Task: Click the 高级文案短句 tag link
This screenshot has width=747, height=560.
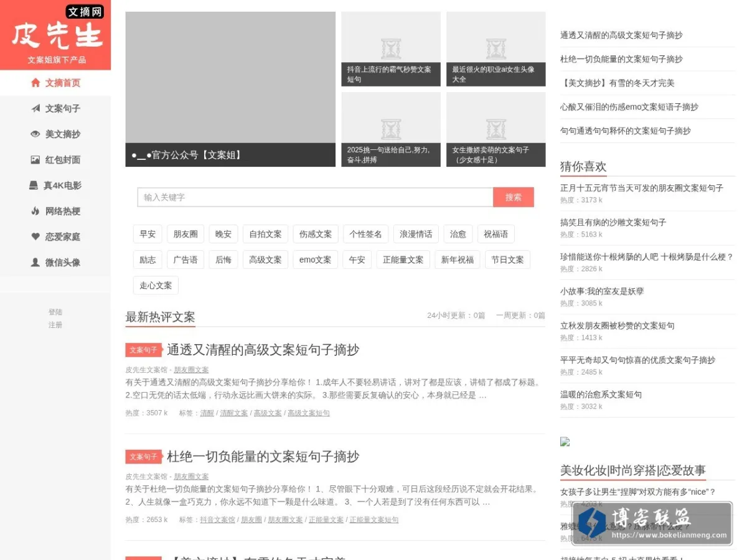Action: pos(309,413)
